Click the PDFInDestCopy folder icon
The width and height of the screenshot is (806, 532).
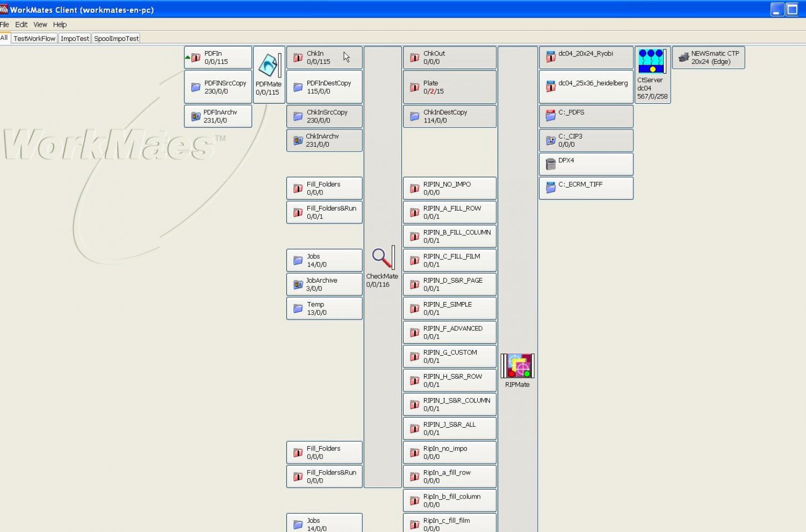tap(298, 87)
